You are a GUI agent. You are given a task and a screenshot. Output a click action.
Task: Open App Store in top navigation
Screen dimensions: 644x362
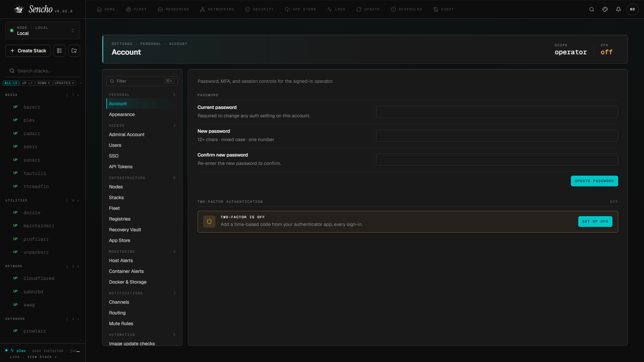(x=300, y=9)
